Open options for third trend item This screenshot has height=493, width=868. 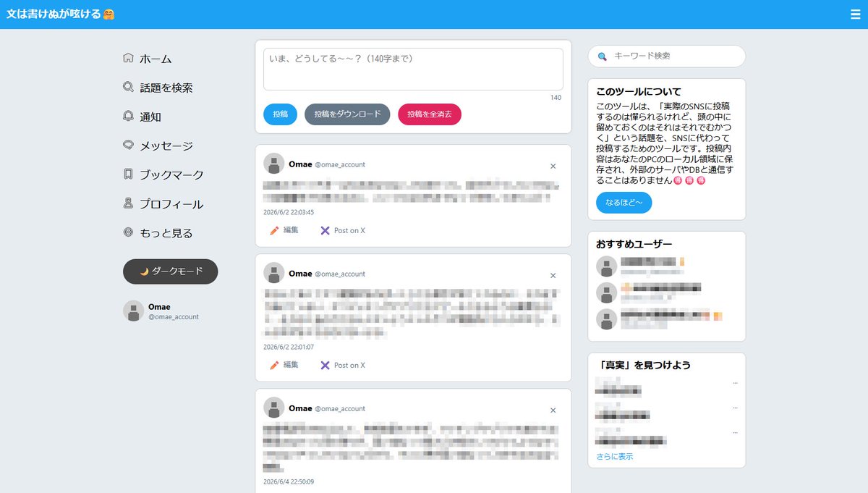[x=735, y=432]
